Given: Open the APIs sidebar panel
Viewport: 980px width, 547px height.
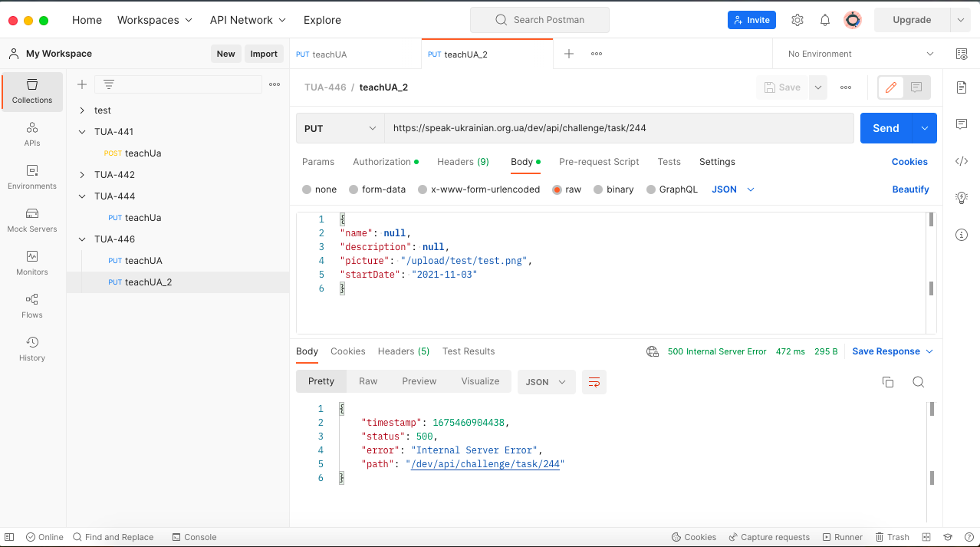Looking at the screenshot, I should tap(32, 134).
